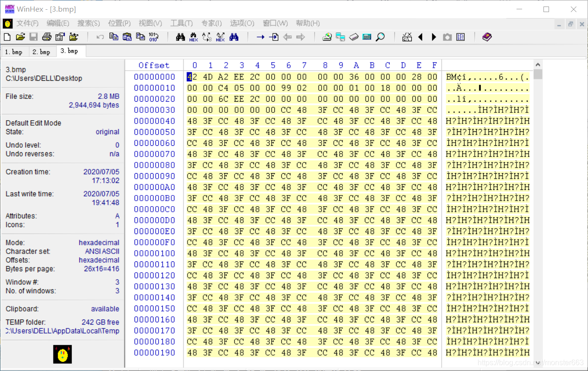Click the Clone Disk icon

pos(341,37)
